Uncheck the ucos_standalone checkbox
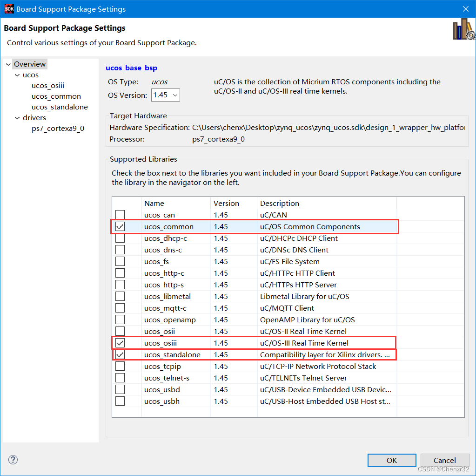Image resolution: width=476 pixels, height=476 pixels. coord(120,354)
